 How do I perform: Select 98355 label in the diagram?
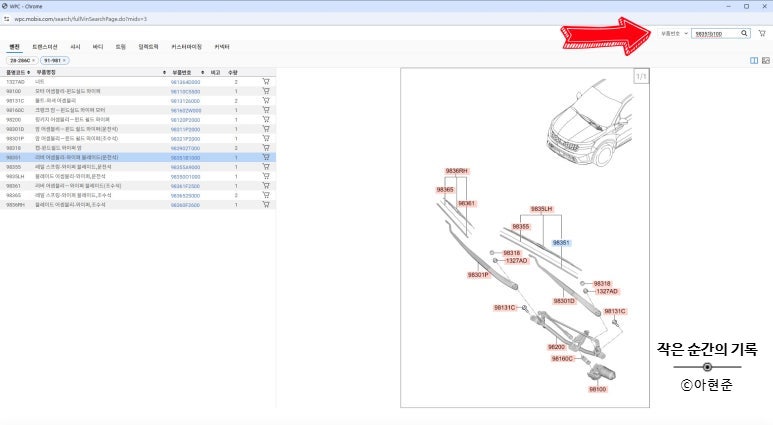pyautogui.click(x=521, y=227)
